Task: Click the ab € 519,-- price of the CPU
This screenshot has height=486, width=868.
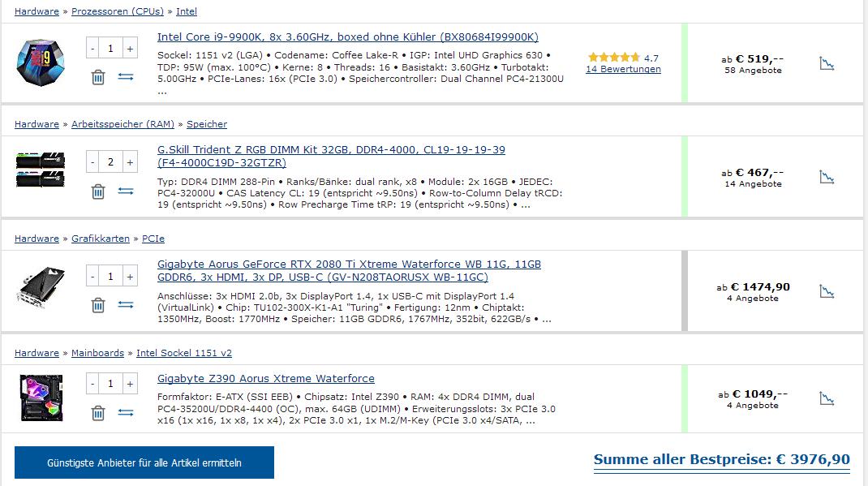Action: pyautogui.click(x=752, y=58)
